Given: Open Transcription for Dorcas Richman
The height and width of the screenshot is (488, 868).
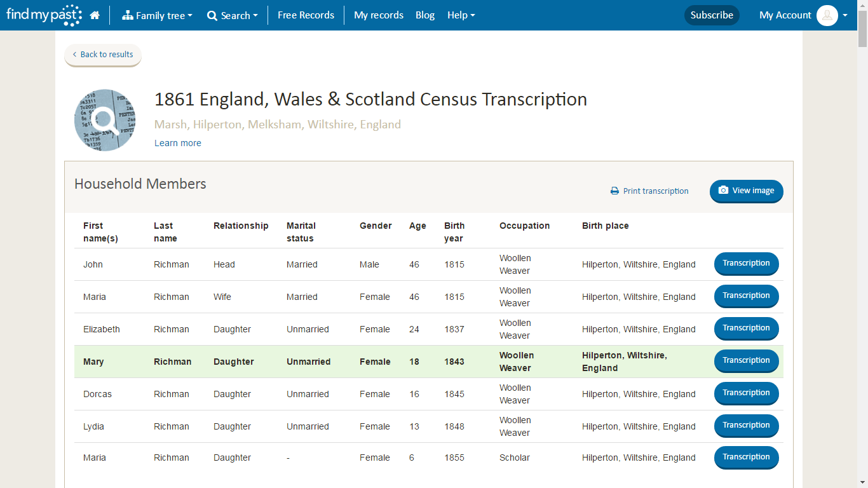Looking at the screenshot, I should [746, 393].
